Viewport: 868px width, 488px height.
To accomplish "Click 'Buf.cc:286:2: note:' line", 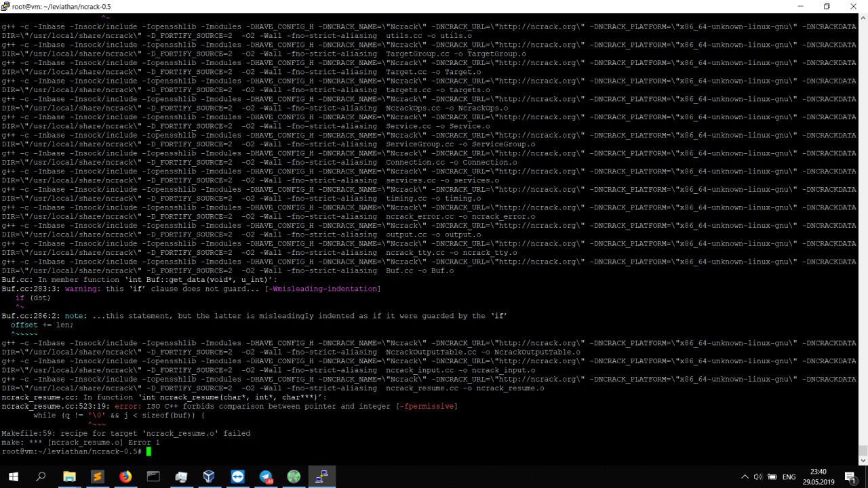I will tap(255, 316).
